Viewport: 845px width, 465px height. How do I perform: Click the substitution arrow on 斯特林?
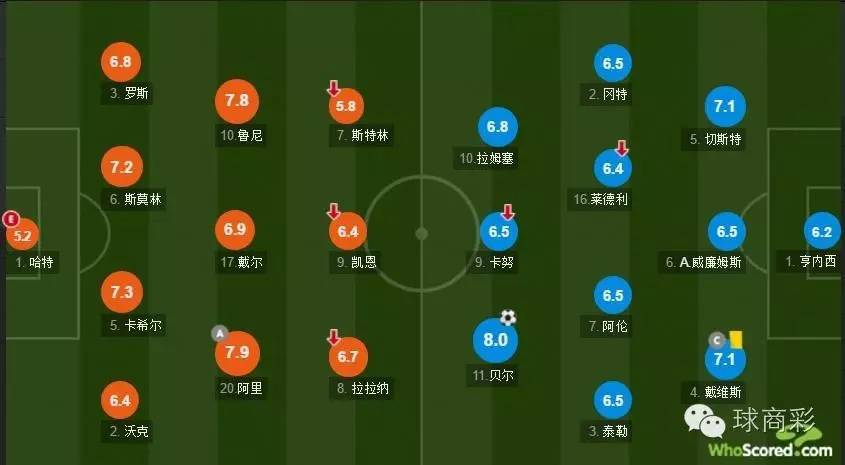click(x=334, y=90)
